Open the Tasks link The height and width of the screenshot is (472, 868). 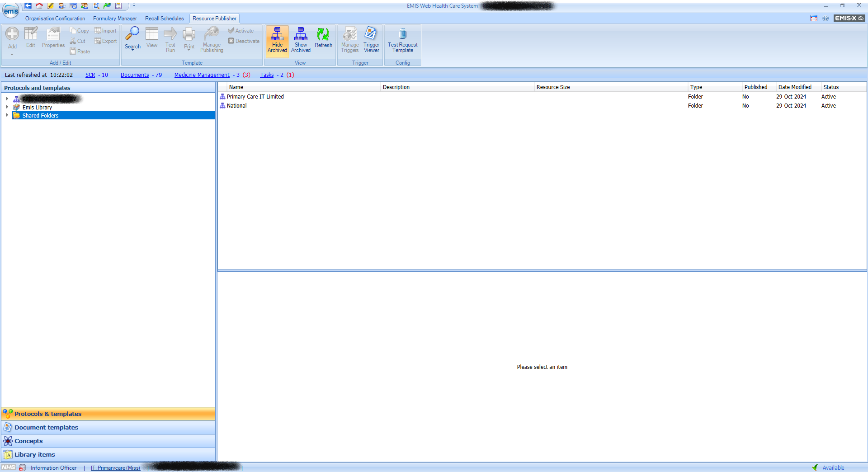coord(267,75)
